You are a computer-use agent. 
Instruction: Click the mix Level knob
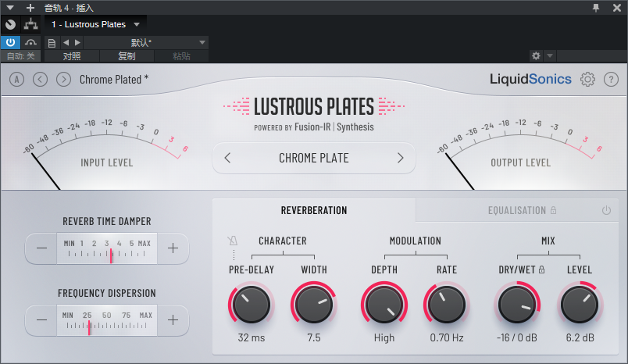[x=580, y=305]
